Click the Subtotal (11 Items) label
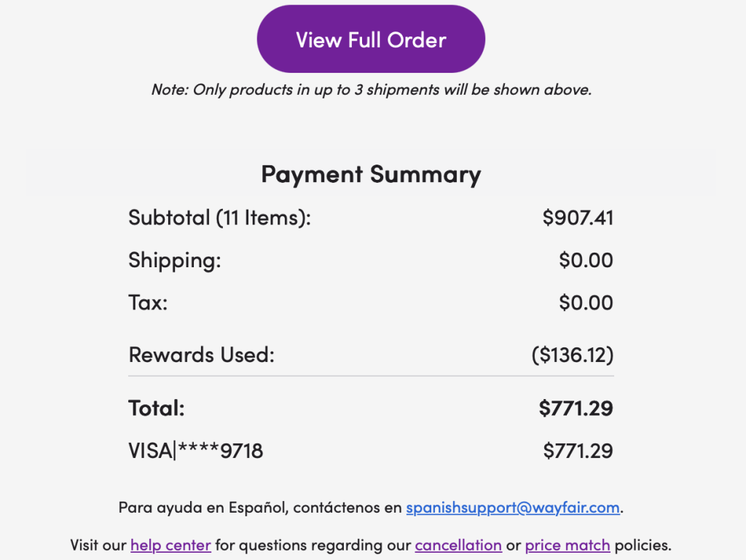The height and width of the screenshot is (560, 746). tap(219, 218)
